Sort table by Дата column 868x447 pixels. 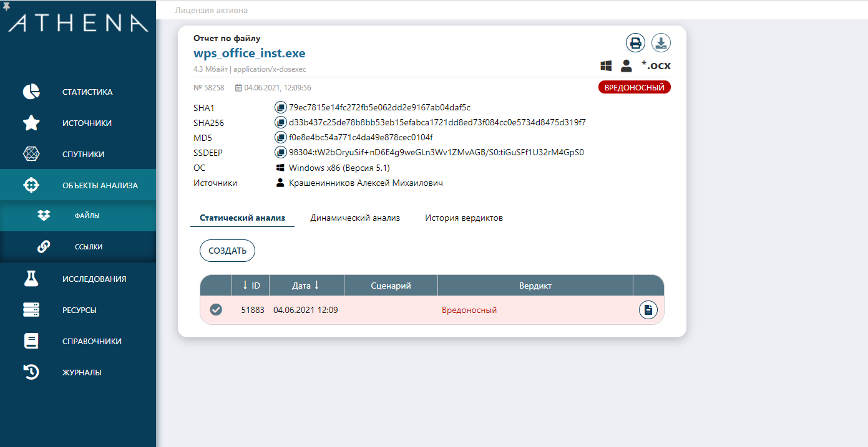tap(306, 286)
